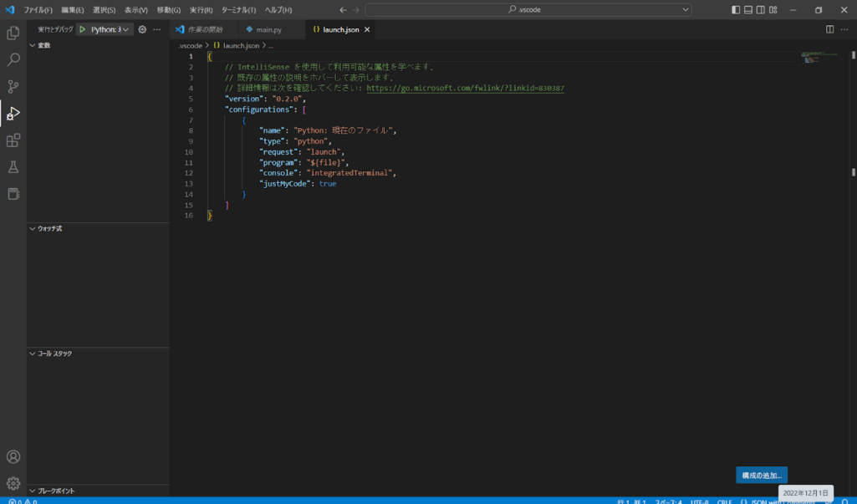
Task: Open the command center dropdown arrow
Action: [x=686, y=10]
